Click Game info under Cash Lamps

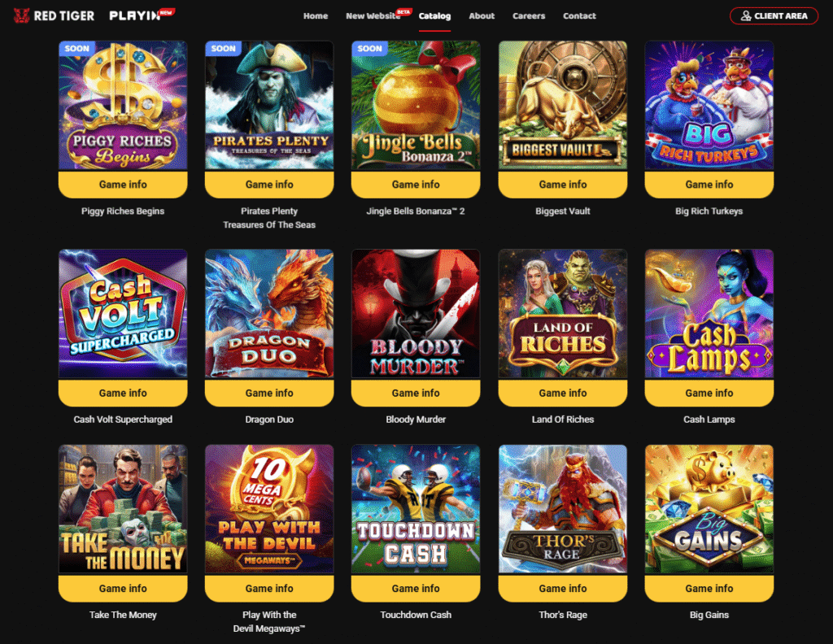click(x=709, y=393)
